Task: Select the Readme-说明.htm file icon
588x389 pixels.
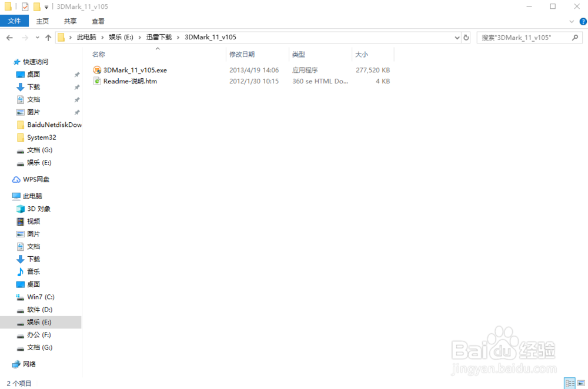Action: 97,81
